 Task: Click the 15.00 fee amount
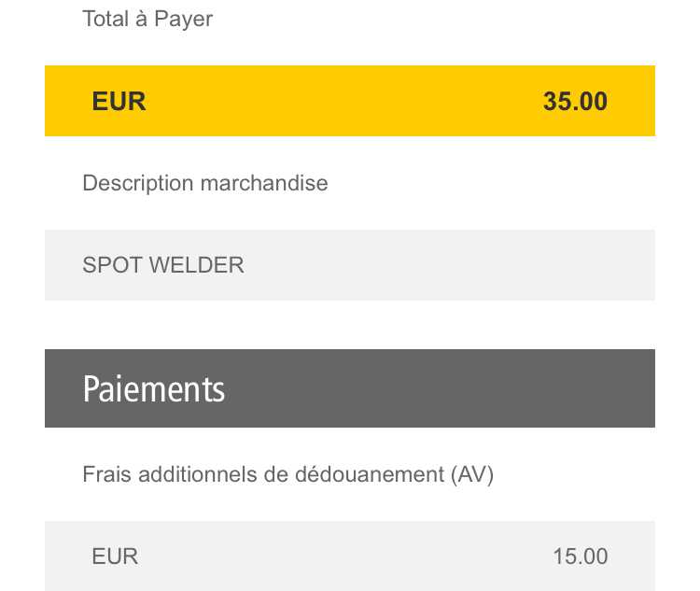coord(581,556)
